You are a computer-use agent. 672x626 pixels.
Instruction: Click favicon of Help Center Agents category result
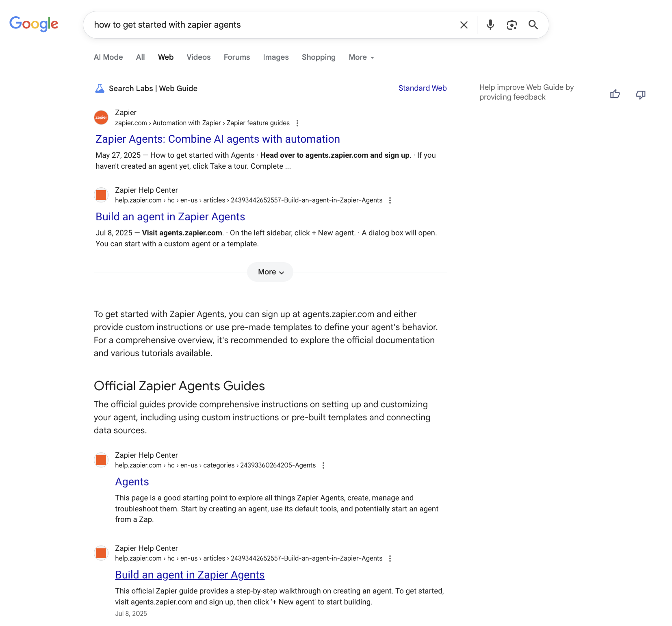(x=101, y=460)
